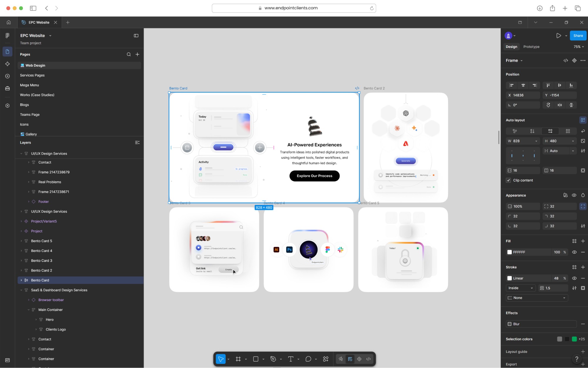Search pages with the magnifier icon
Image resolution: width=588 pixels, height=368 pixels.
click(129, 54)
